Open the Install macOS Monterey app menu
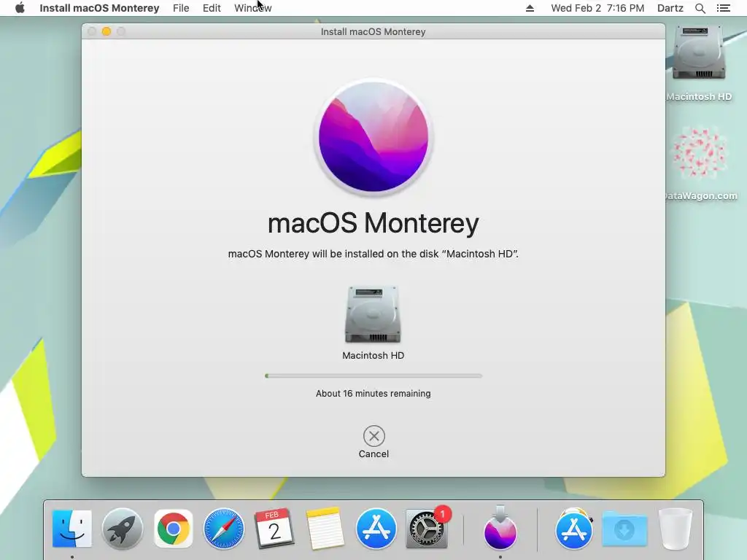Image resolution: width=747 pixels, height=560 pixels. coord(99,8)
